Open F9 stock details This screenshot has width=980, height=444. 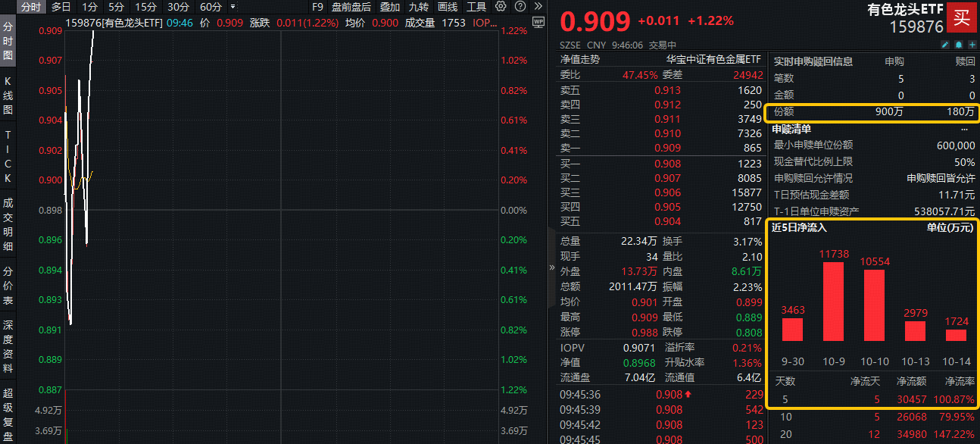(x=317, y=7)
